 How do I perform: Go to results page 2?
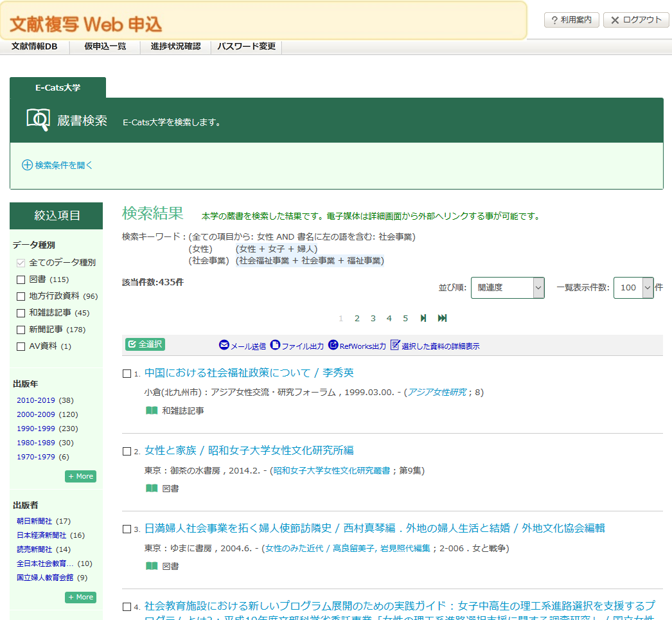pos(357,319)
